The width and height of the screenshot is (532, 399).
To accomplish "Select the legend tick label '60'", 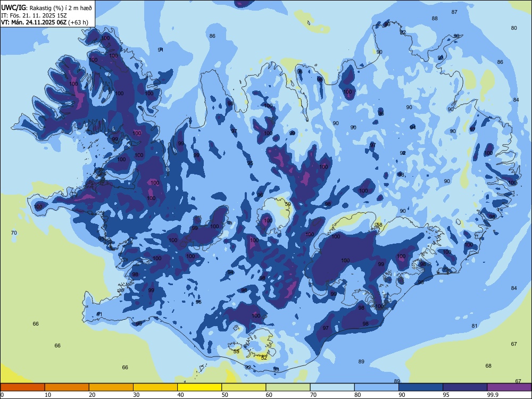I will [x=269, y=395].
